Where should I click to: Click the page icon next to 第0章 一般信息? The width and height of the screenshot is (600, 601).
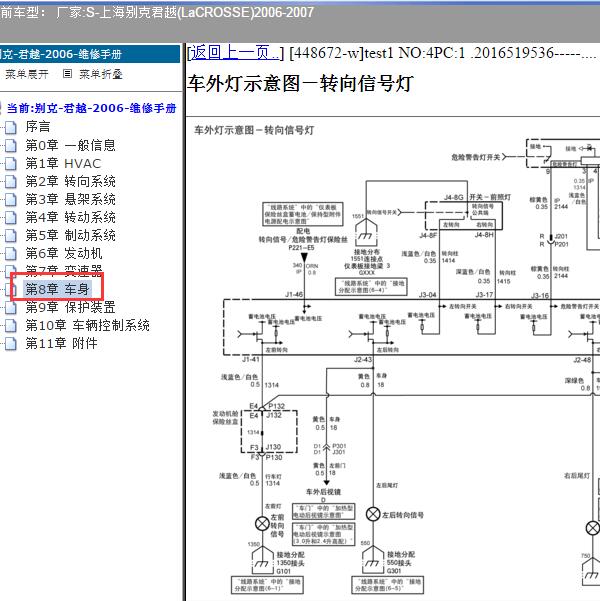(11, 145)
